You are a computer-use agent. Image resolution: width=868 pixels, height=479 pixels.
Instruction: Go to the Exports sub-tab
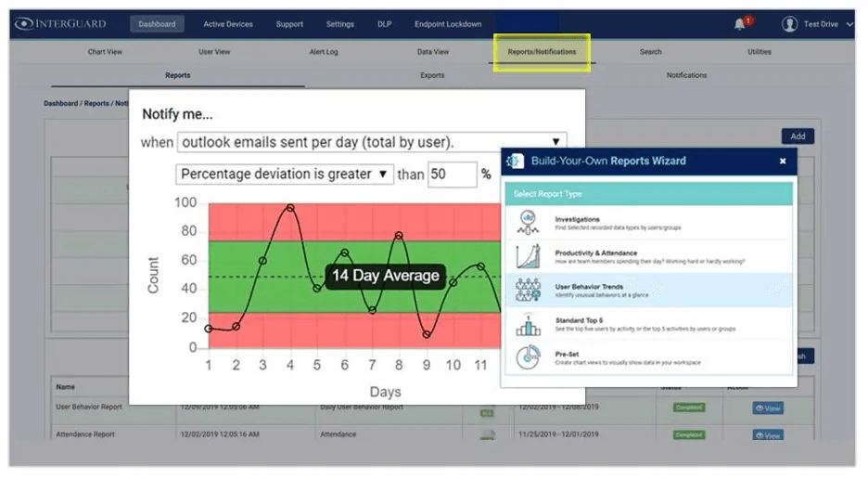tap(432, 75)
